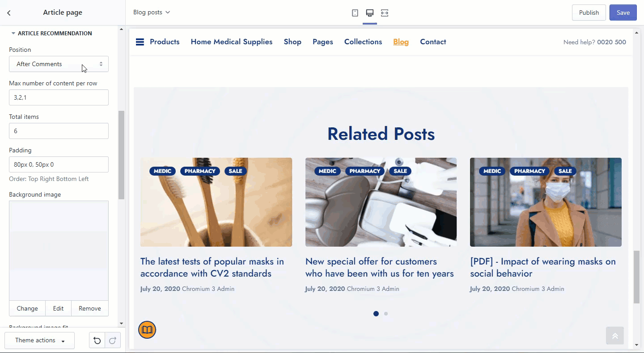The width and height of the screenshot is (644, 353).
Task: Click the Save button
Action: coord(623,13)
